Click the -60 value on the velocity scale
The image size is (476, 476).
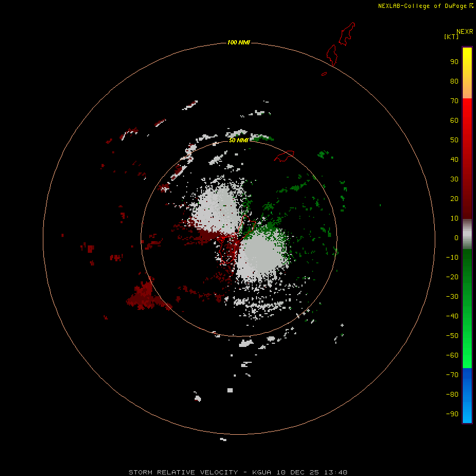pyautogui.click(x=452, y=355)
